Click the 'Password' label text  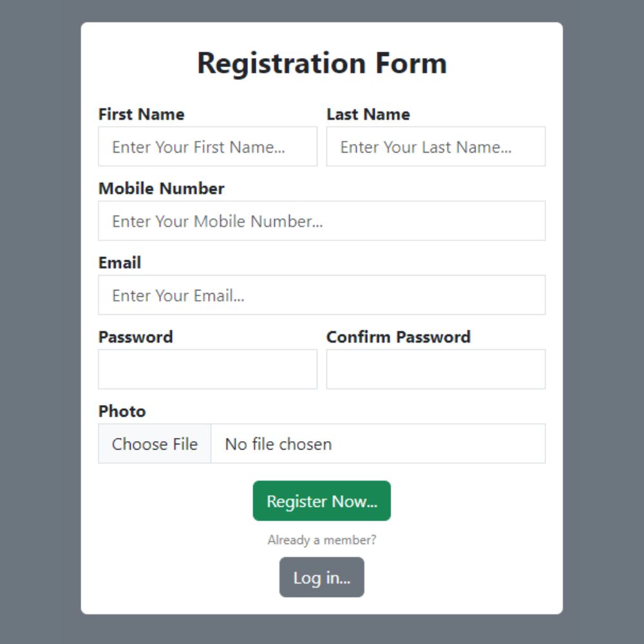(135, 337)
